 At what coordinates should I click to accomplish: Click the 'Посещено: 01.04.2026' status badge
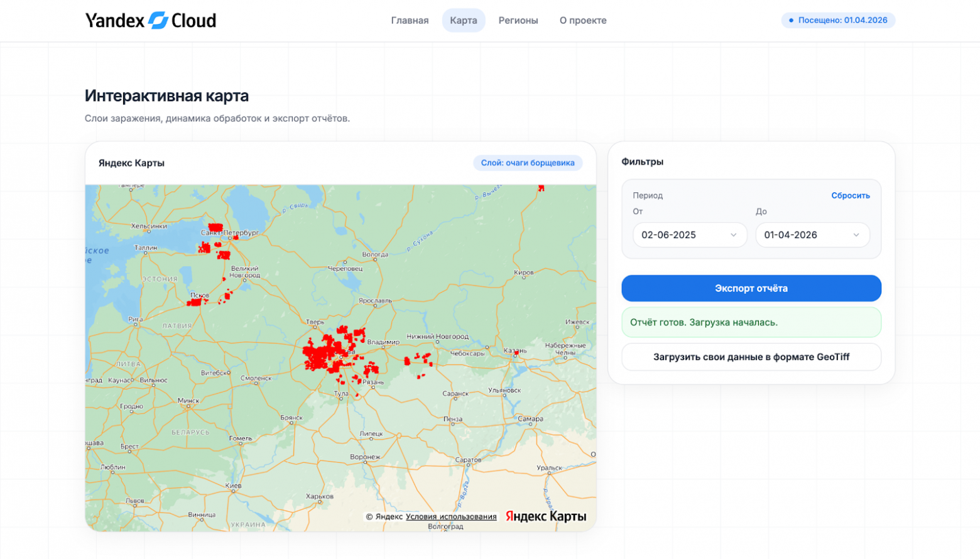(839, 20)
